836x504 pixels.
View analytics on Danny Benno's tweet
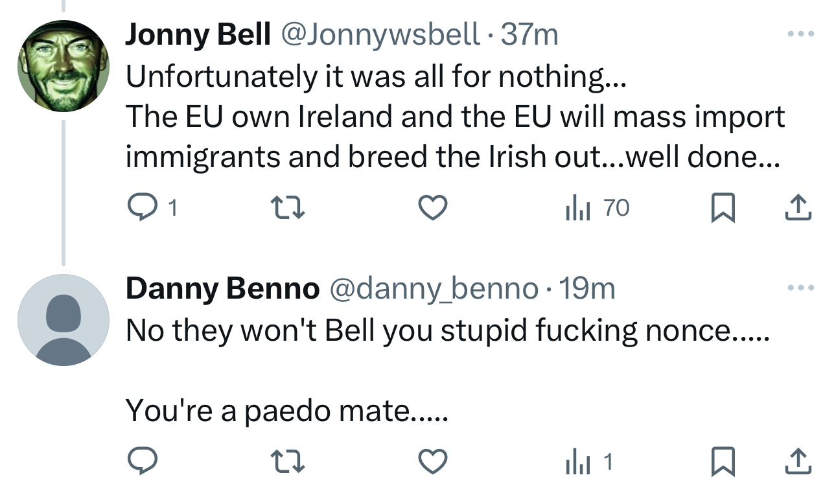pos(588,462)
